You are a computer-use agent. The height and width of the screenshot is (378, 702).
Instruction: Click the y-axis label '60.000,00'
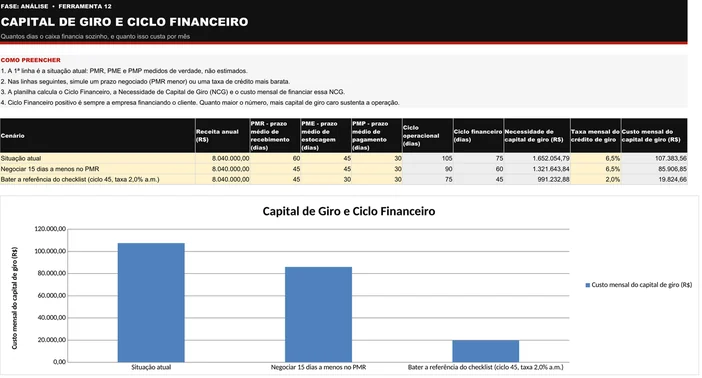click(x=51, y=296)
